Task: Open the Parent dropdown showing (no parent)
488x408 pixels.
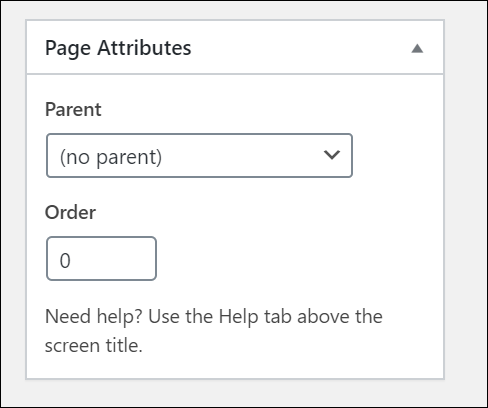Action: [199, 155]
